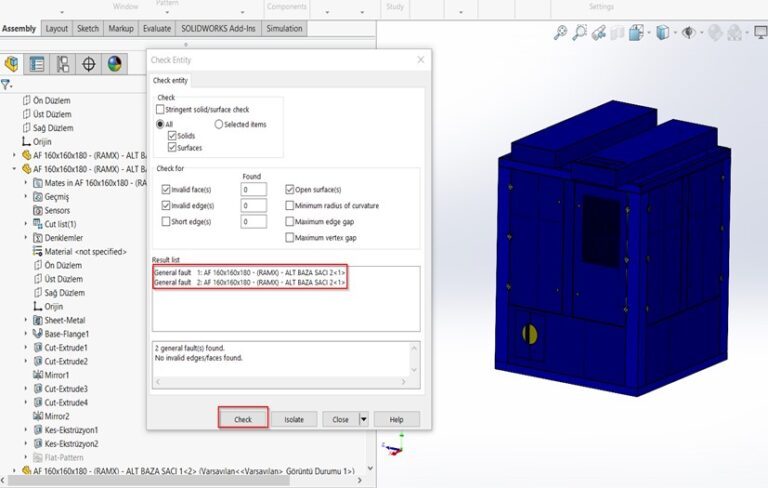Click the Hide/Show Items eye icon
Image resolution: width=768 pixels, height=488 pixels.
(689, 33)
